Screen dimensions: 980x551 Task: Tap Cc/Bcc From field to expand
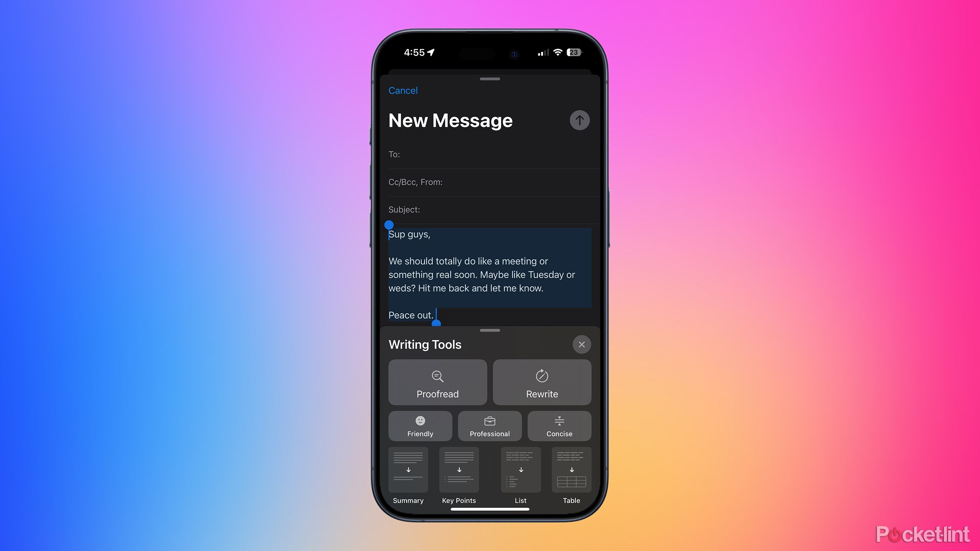point(490,182)
